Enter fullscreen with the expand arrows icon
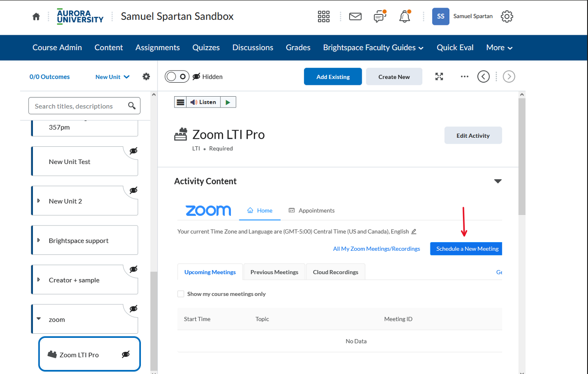Viewport: 588px width, 374px height. point(439,76)
